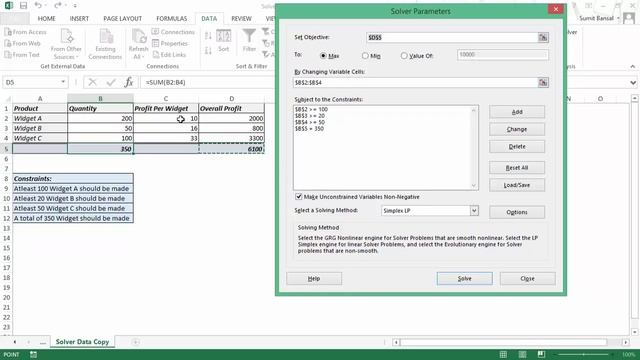The height and width of the screenshot is (360, 640).
Task: Open the HOME ribbon tab
Action: coord(47,18)
